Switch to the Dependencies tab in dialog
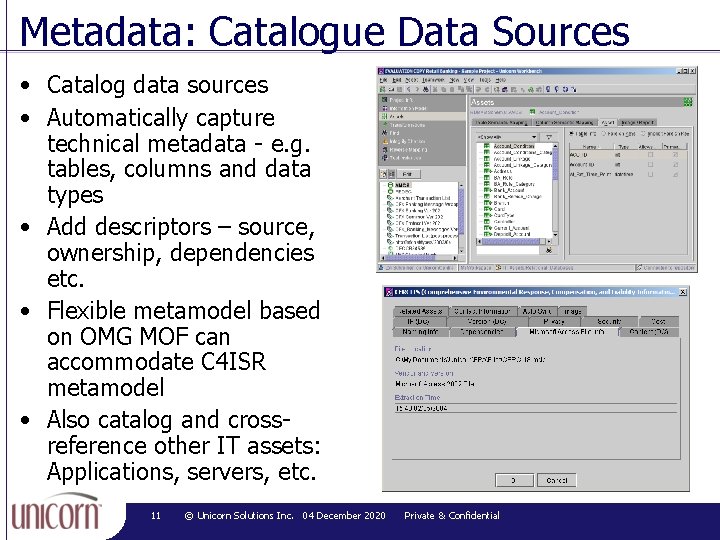The image size is (720, 540). click(482, 332)
